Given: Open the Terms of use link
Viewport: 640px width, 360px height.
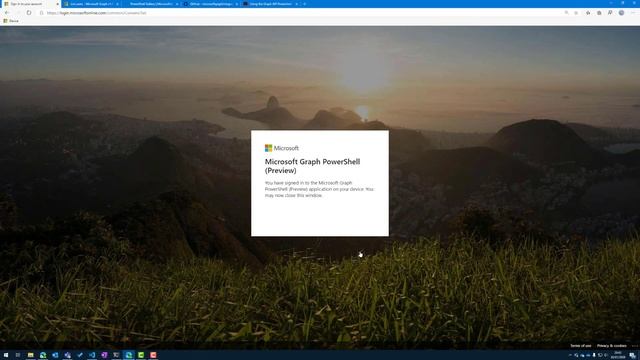Looking at the screenshot, I should (x=580, y=346).
